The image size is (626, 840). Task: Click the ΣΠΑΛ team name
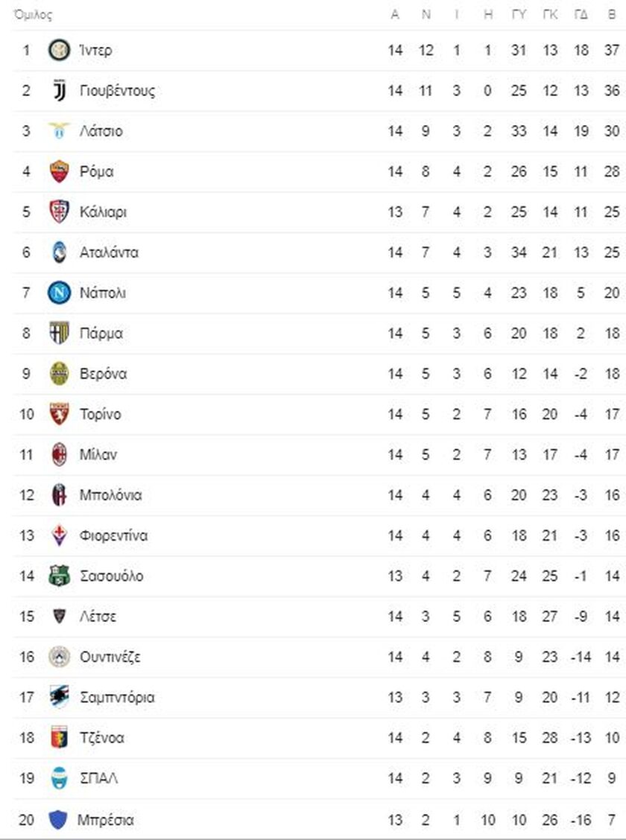pyautogui.click(x=98, y=778)
